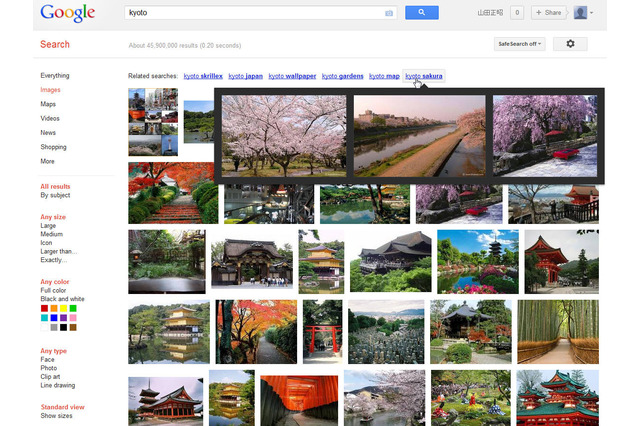The height and width of the screenshot is (426, 640).
Task: Select Images in the left menu
Action: [50, 90]
